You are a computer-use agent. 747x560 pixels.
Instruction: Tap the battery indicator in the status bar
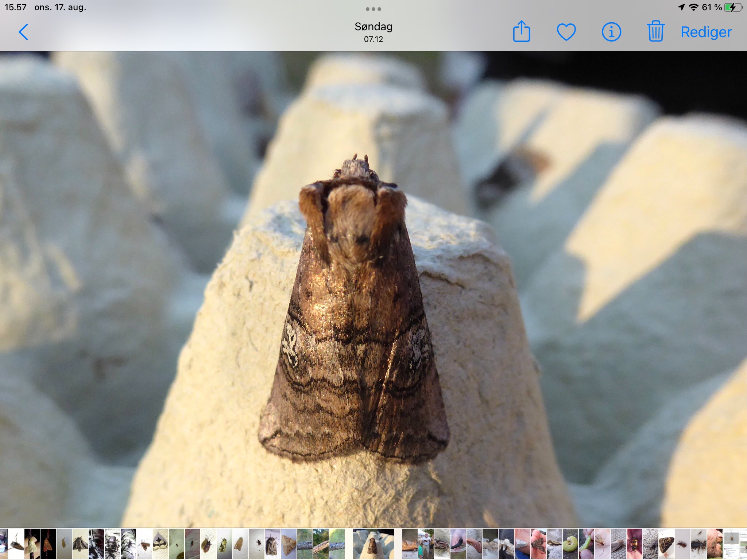tap(732, 7)
